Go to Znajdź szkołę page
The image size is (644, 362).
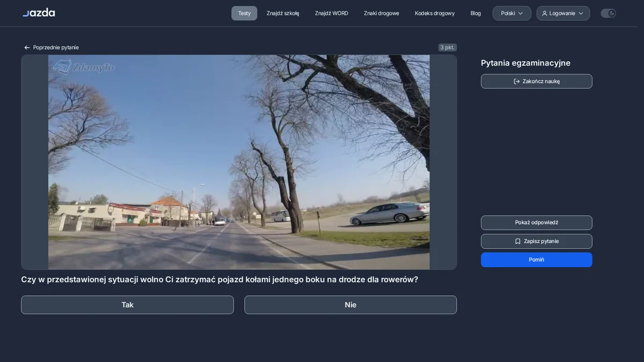click(283, 13)
